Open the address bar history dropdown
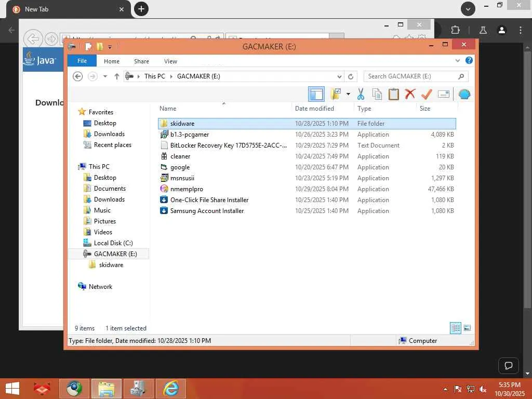 pos(339,77)
